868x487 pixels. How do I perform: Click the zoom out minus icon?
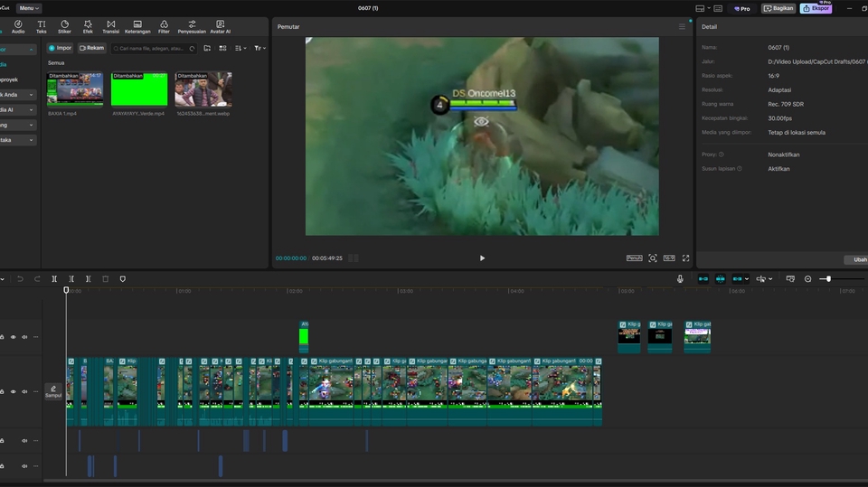click(807, 279)
